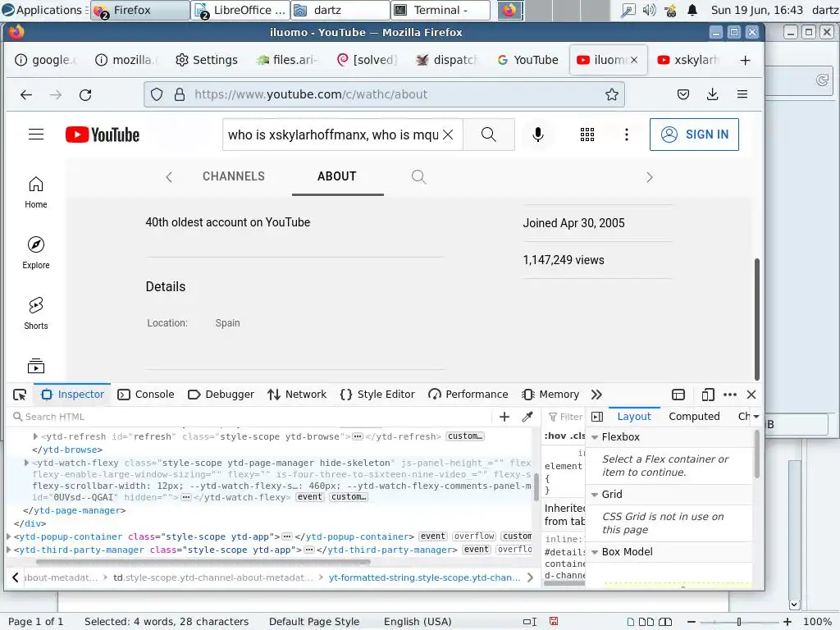
Task: Open Explore in YouTube sidebar
Action: 36,253
